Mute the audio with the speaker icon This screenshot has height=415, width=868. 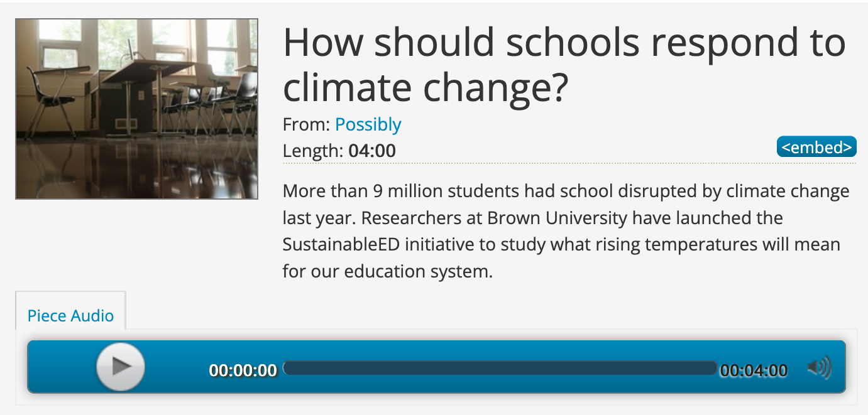pos(819,368)
